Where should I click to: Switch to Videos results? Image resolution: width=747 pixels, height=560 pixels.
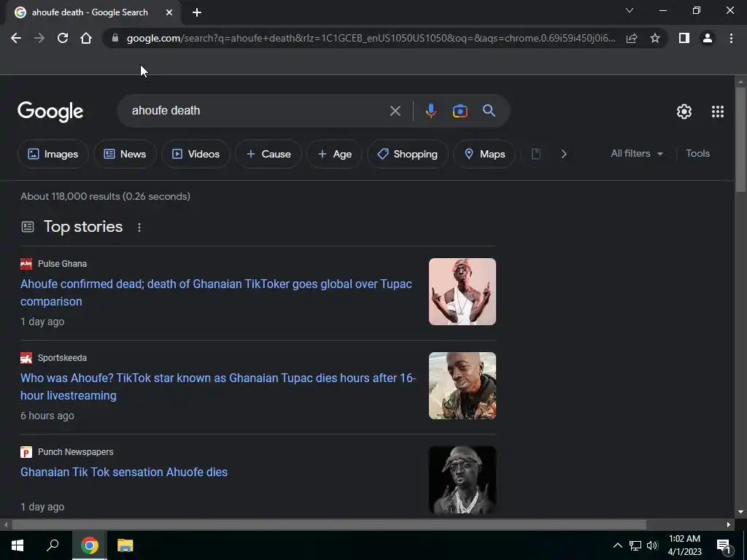tap(196, 154)
